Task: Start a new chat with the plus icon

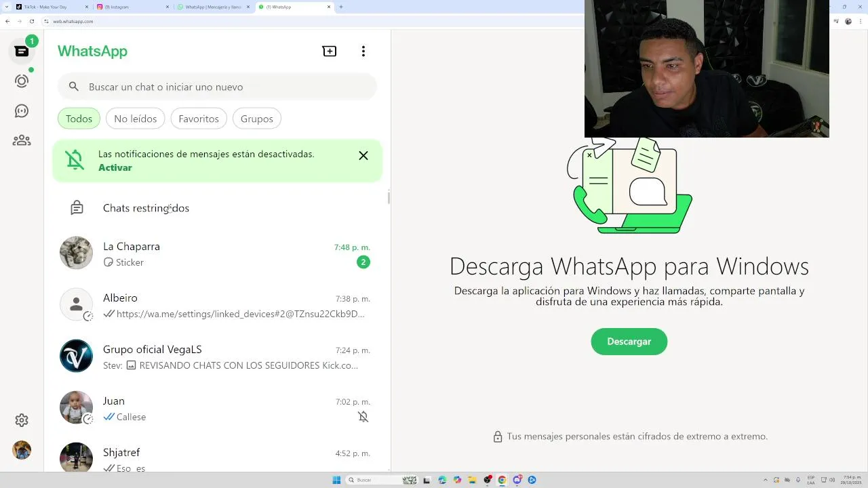Action: point(330,52)
